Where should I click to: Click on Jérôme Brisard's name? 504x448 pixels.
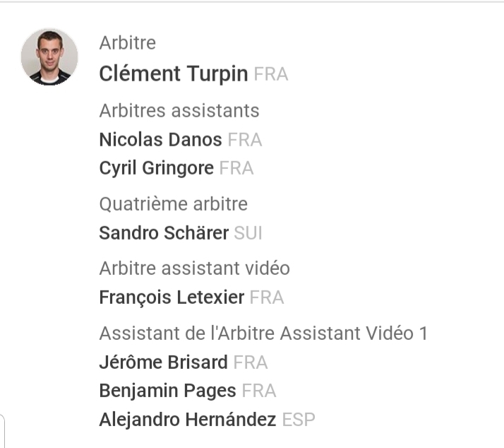[x=163, y=362]
